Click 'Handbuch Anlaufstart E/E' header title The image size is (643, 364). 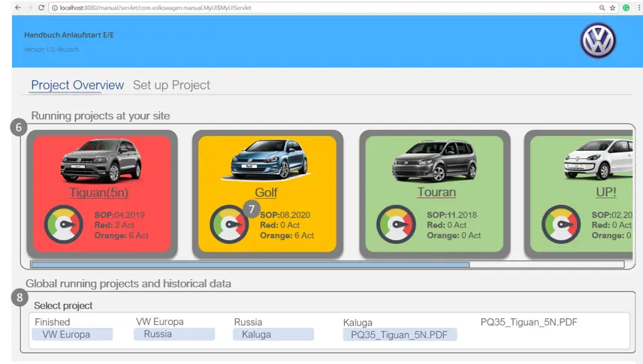click(69, 35)
